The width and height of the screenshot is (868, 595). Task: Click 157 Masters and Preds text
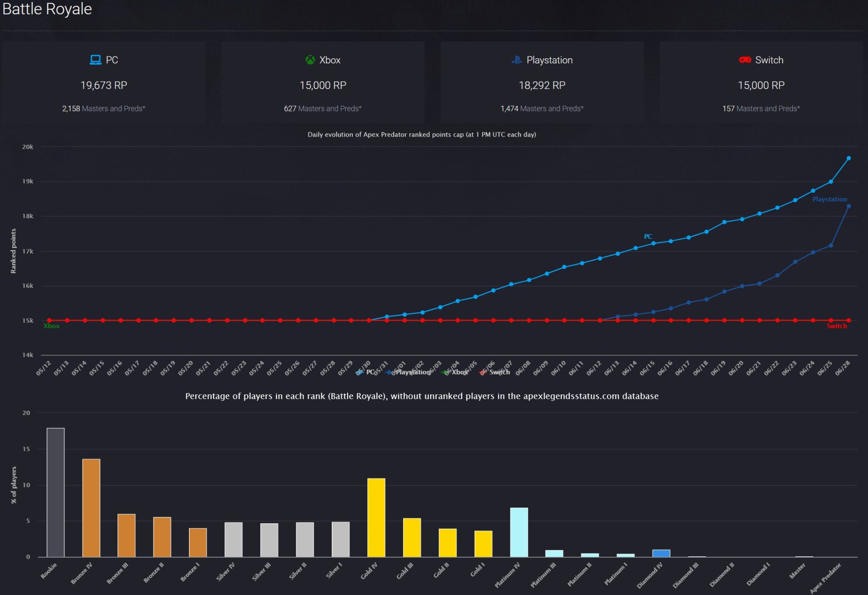761,109
